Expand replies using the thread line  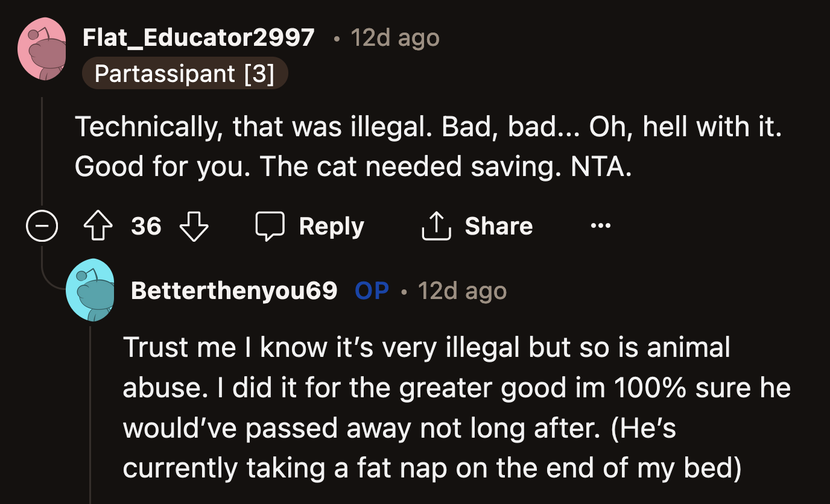[42, 151]
